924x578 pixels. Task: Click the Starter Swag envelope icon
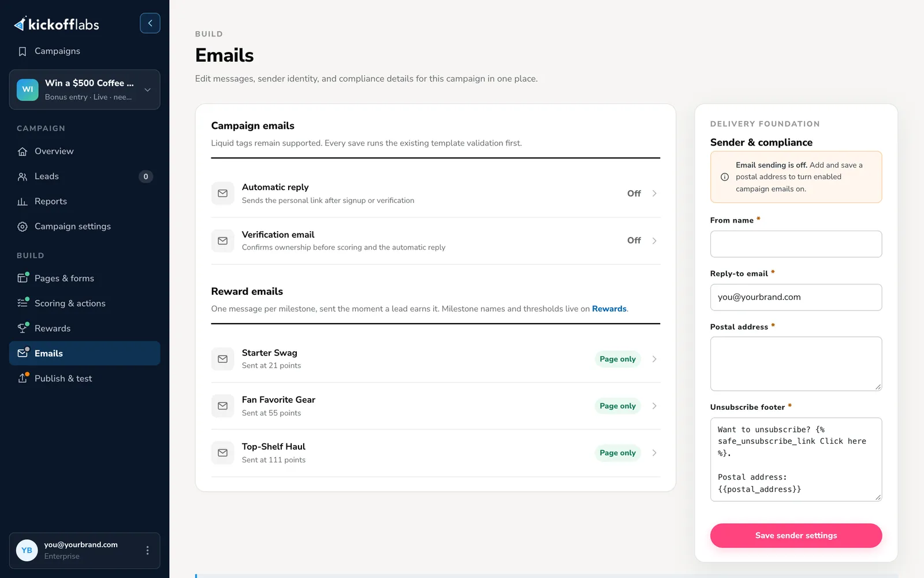pos(222,359)
